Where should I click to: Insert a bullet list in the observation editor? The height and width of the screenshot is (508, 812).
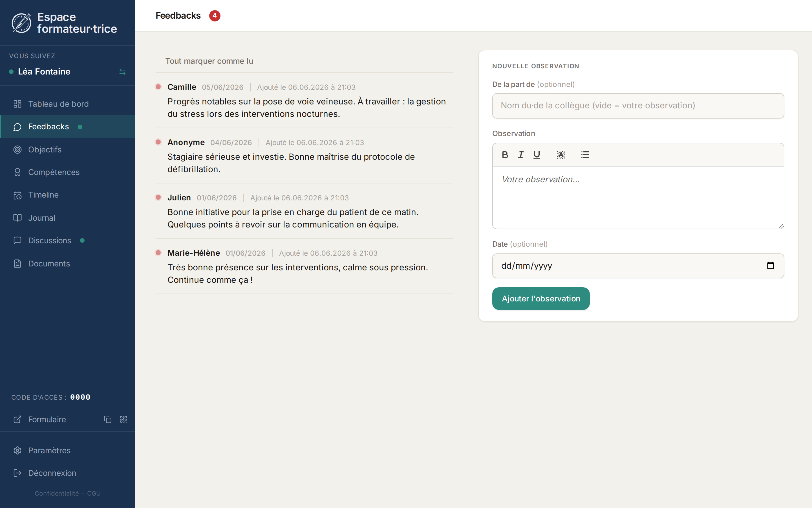click(x=585, y=155)
